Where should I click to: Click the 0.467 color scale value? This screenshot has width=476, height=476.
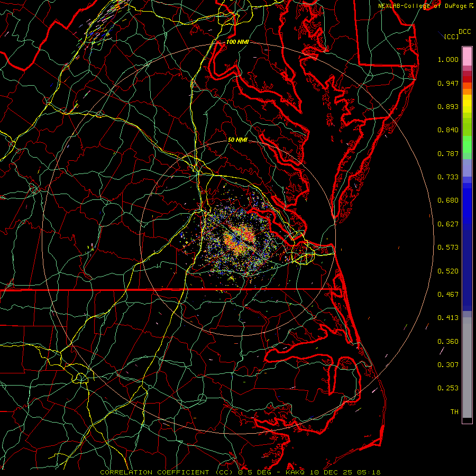point(448,295)
